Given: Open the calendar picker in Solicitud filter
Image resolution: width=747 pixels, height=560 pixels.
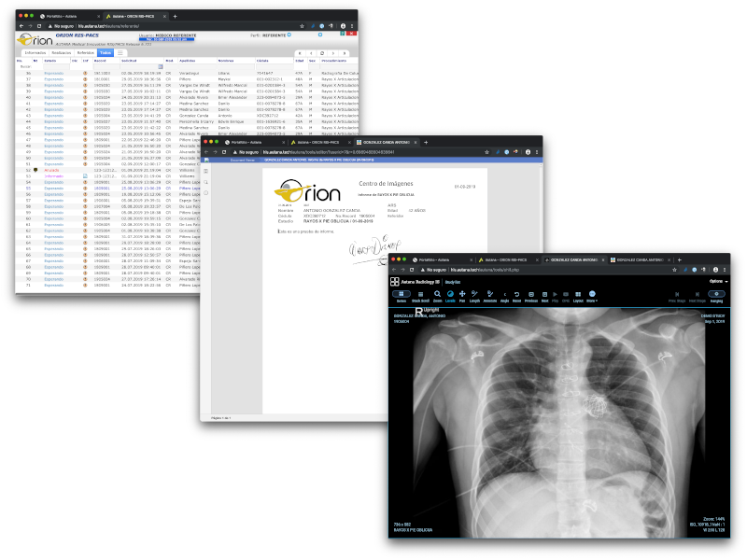Looking at the screenshot, I should [160, 66].
